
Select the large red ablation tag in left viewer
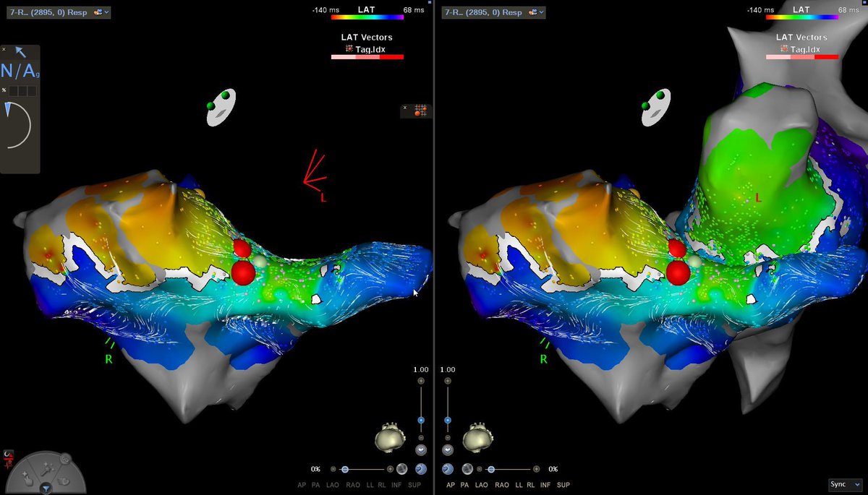coord(243,272)
